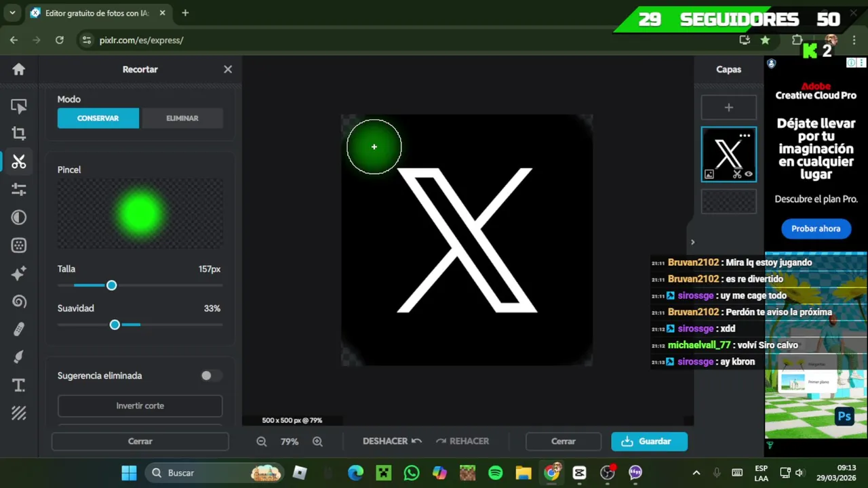Select the spiral Liquify tool
This screenshot has height=488, width=868.
coord(19,302)
